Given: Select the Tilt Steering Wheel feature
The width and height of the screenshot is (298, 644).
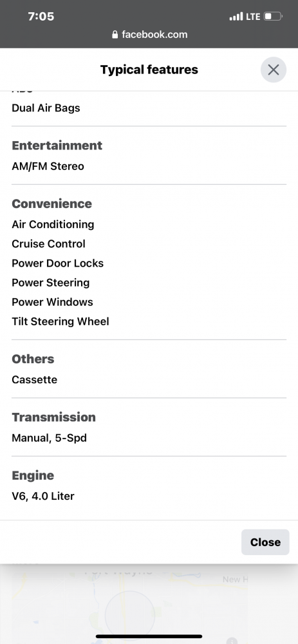Looking at the screenshot, I should [x=61, y=321].
